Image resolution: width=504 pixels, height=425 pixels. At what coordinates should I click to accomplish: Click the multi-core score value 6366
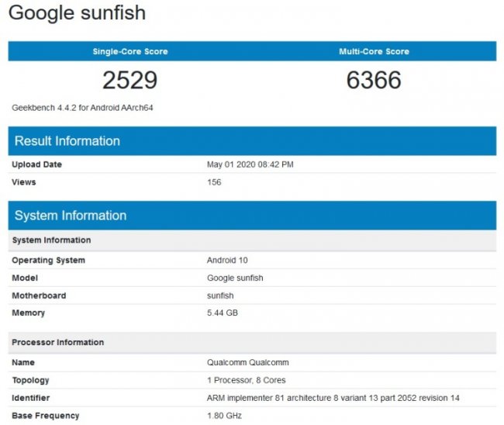[x=374, y=80]
